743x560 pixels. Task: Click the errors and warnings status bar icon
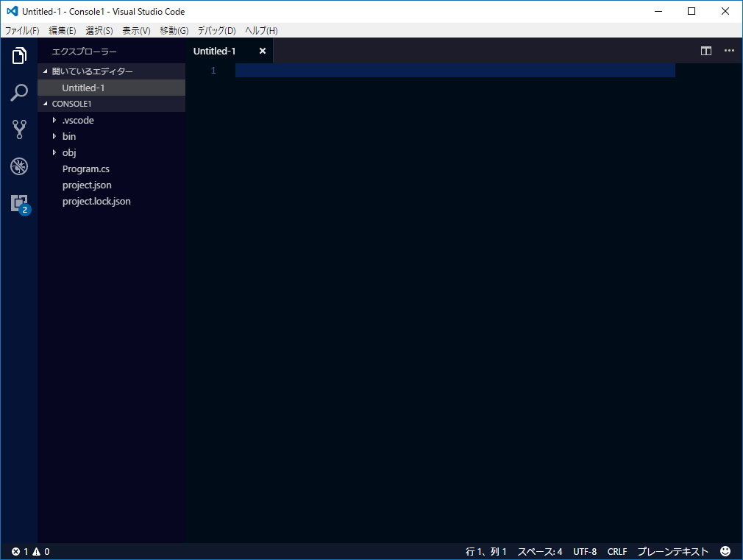29,550
